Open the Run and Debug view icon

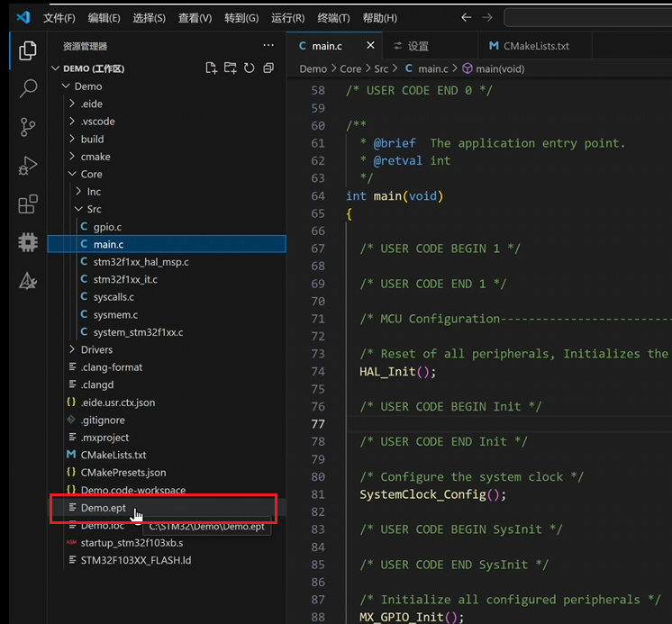28,166
